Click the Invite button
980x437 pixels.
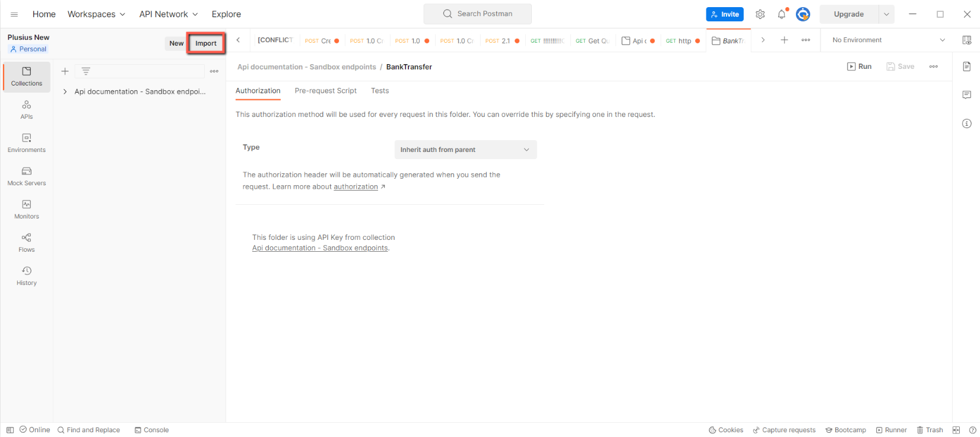(x=725, y=14)
